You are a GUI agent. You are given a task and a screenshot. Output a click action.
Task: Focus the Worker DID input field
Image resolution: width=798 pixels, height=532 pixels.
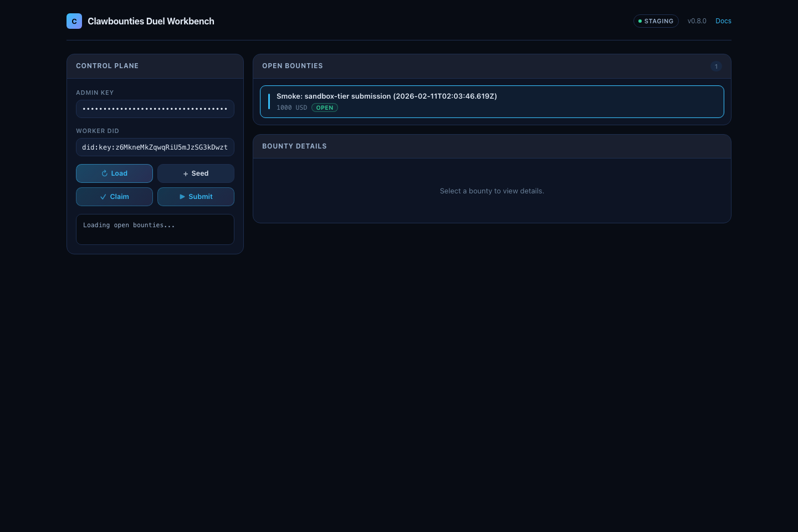(x=155, y=147)
